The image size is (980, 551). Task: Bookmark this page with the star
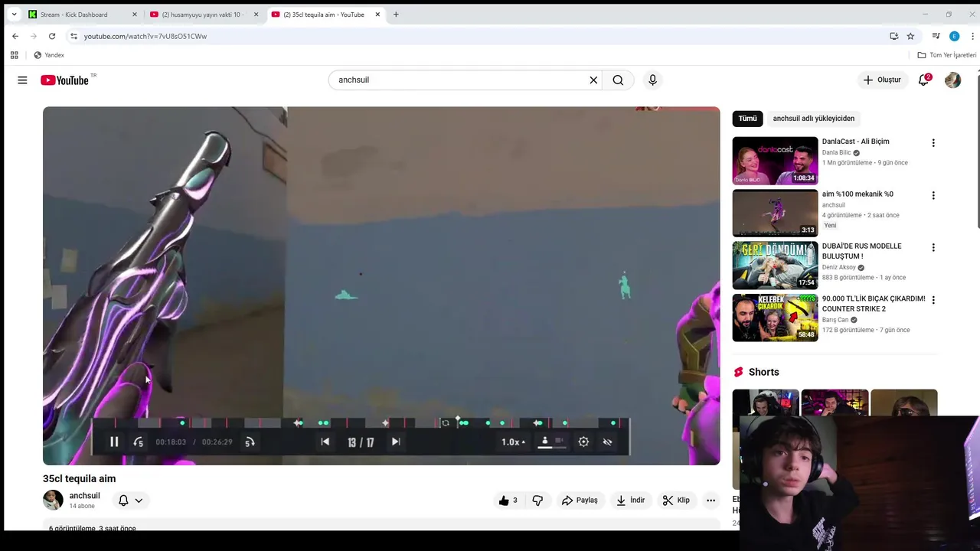910,36
